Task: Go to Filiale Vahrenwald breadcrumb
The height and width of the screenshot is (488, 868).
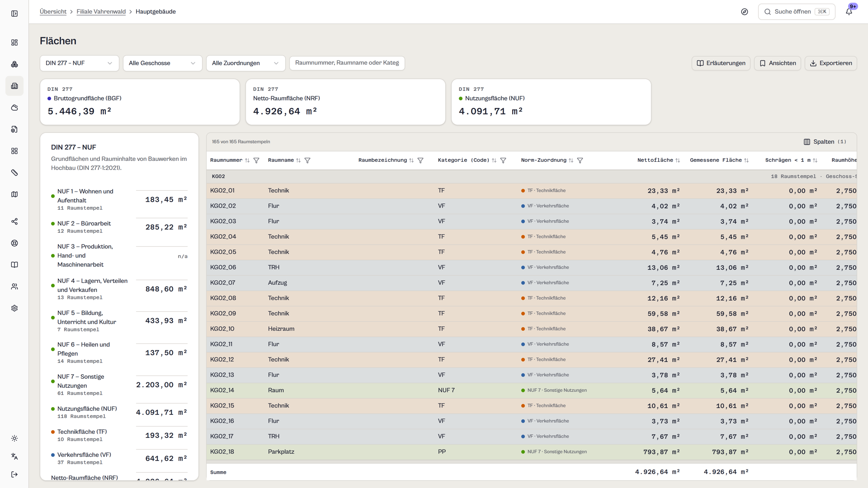Action: click(101, 12)
